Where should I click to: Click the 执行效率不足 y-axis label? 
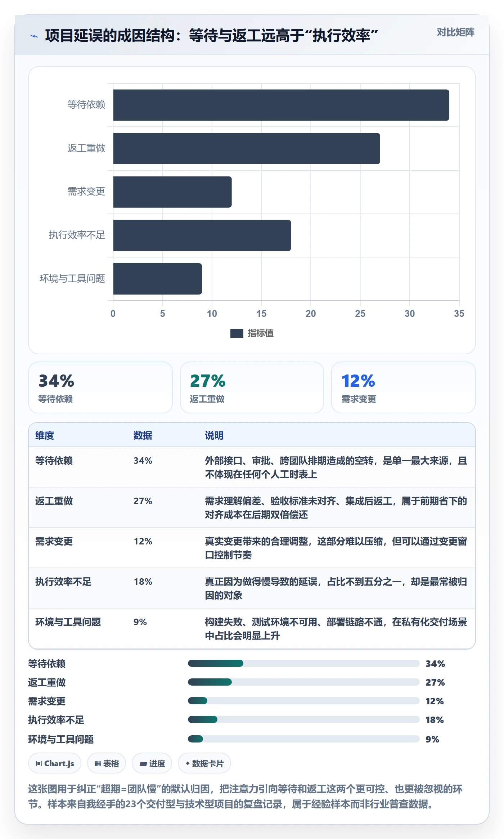(77, 235)
